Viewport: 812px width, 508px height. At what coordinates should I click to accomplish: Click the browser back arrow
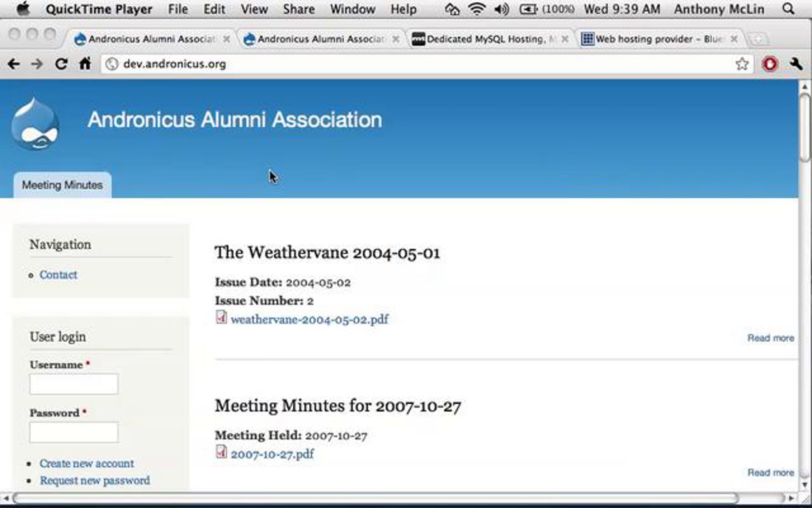point(14,64)
